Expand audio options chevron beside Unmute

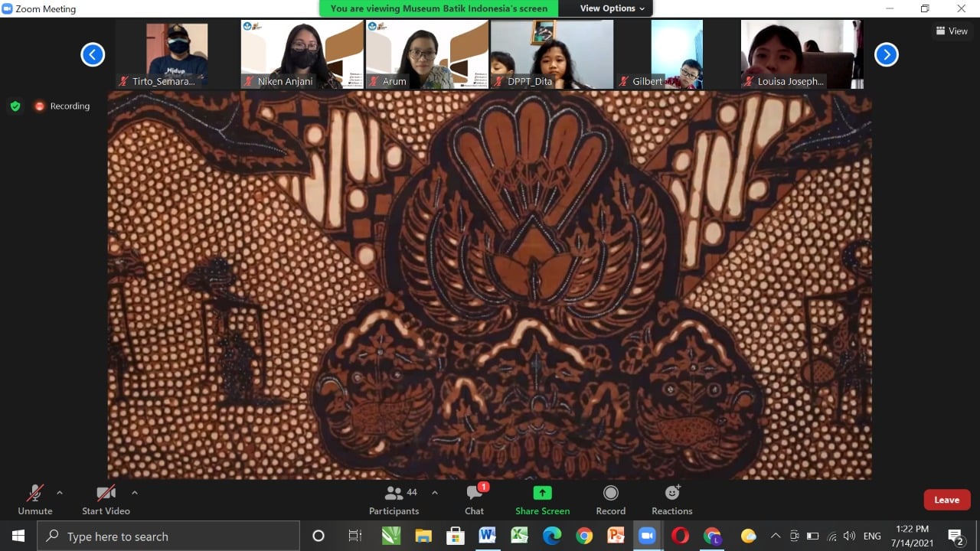pos(60,493)
